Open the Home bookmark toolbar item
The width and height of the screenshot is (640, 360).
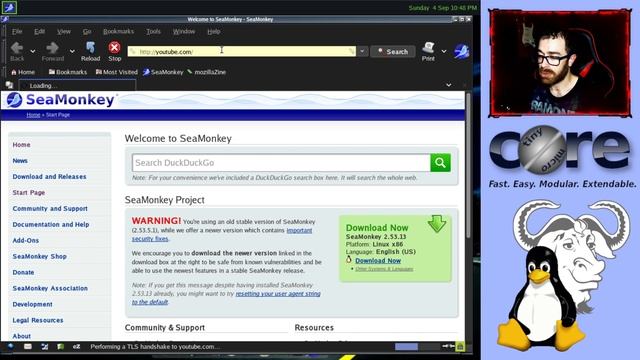[23, 72]
